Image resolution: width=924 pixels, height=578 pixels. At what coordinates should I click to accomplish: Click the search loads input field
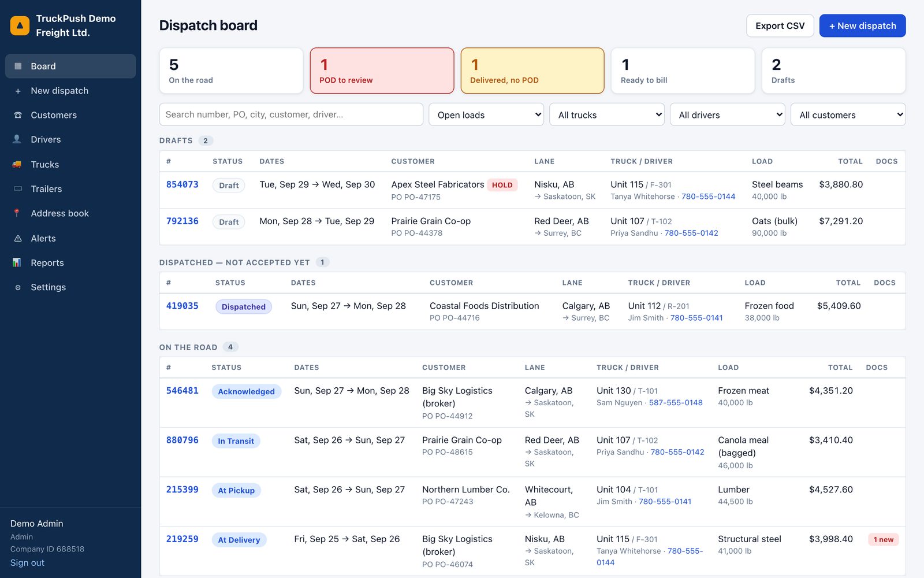click(x=291, y=114)
